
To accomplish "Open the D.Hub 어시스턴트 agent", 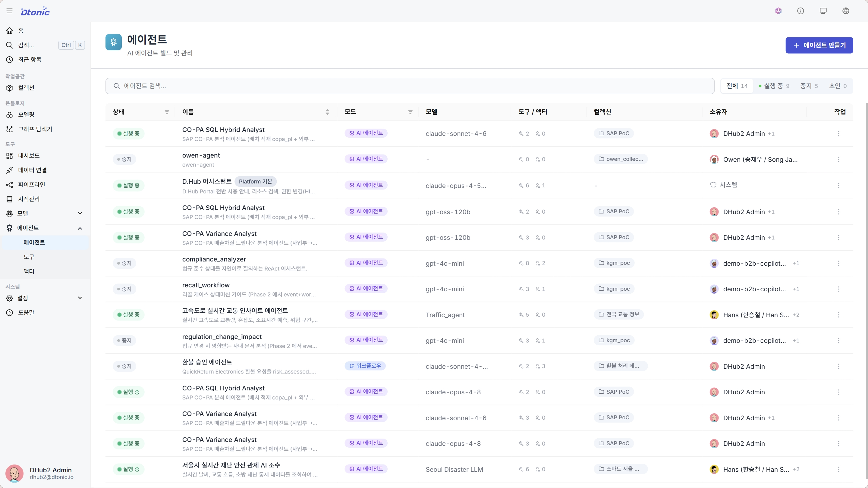I will click(206, 182).
